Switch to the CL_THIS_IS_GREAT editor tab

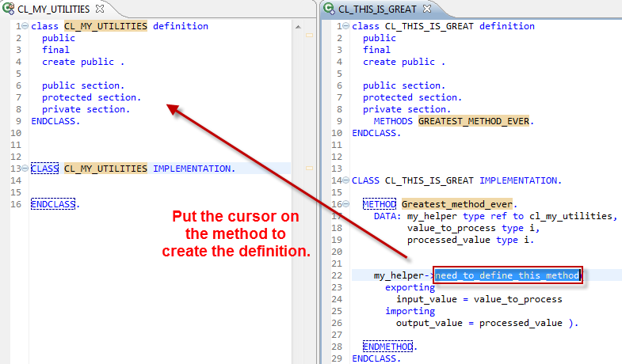click(377, 9)
